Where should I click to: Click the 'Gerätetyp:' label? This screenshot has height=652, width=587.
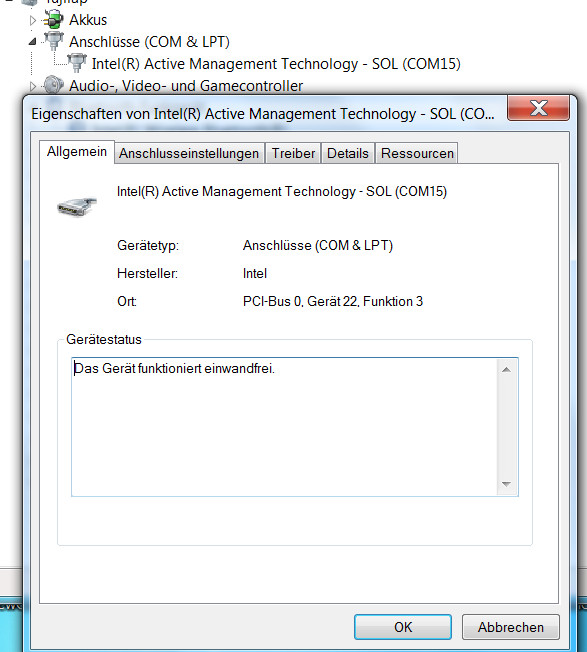148,246
